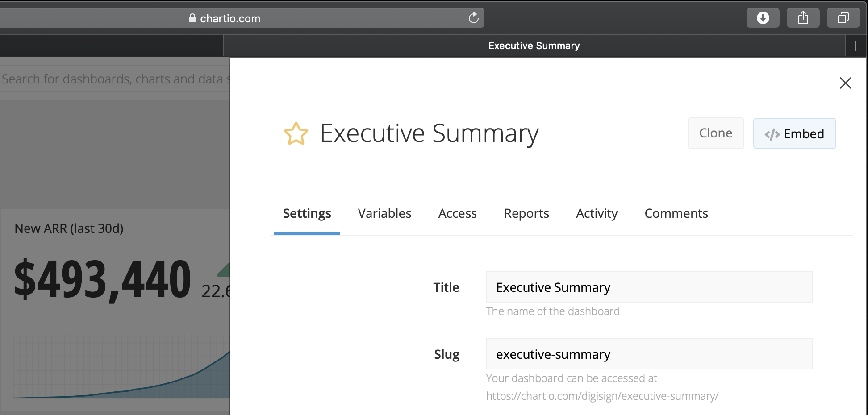The image size is (868, 415).
Task: Click the chartio.com address bar
Action: pyautogui.click(x=241, y=18)
